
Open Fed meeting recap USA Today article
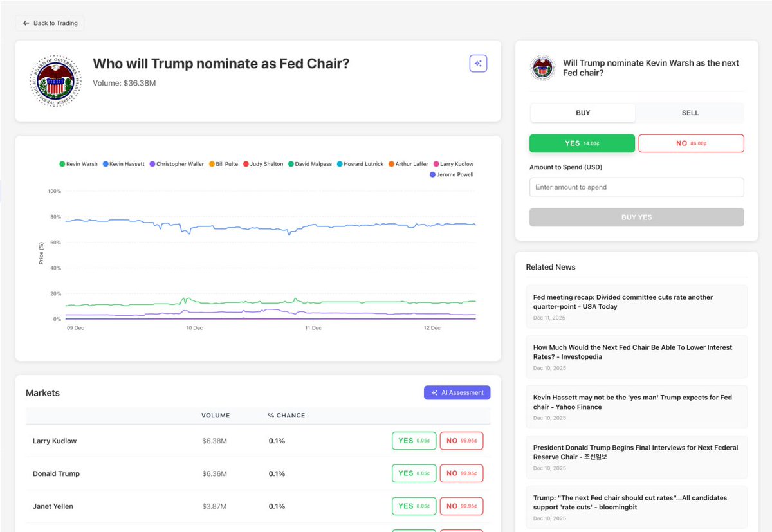click(637, 307)
